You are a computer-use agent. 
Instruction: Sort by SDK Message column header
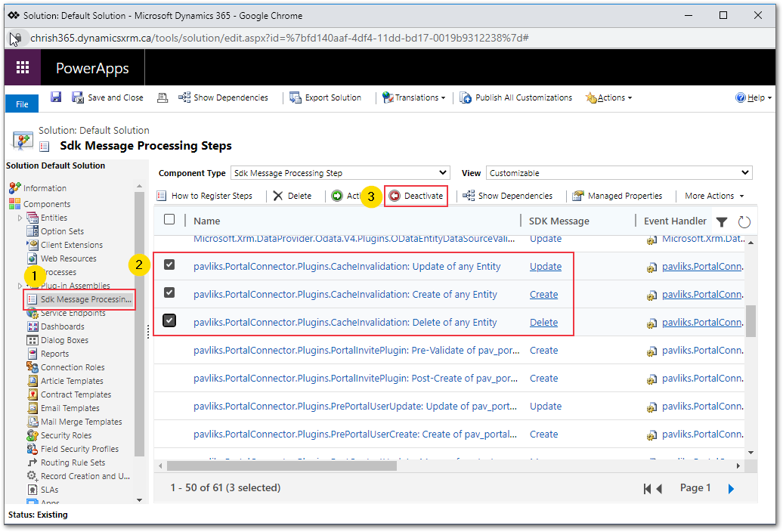pyautogui.click(x=559, y=221)
